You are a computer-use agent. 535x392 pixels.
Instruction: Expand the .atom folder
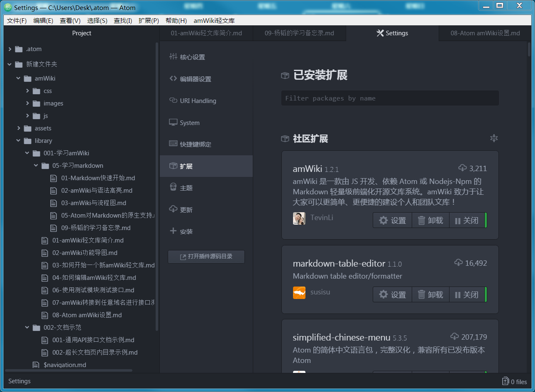point(10,49)
